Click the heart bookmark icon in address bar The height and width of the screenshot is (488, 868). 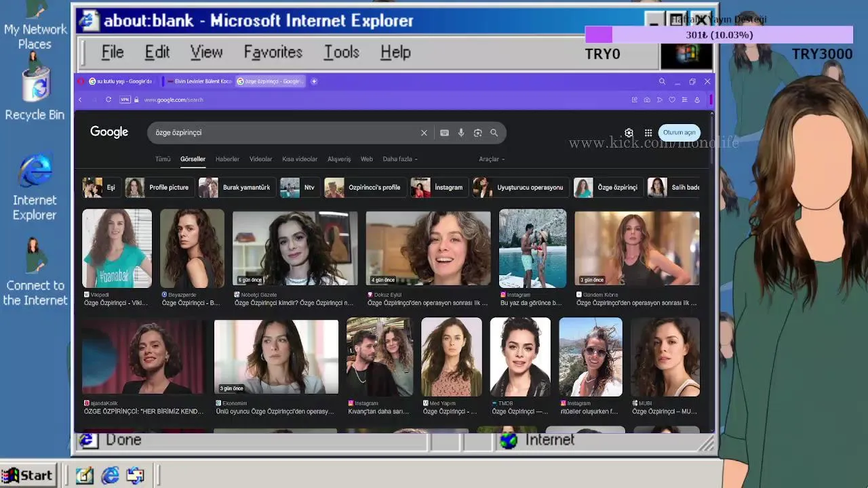[672, 100]
